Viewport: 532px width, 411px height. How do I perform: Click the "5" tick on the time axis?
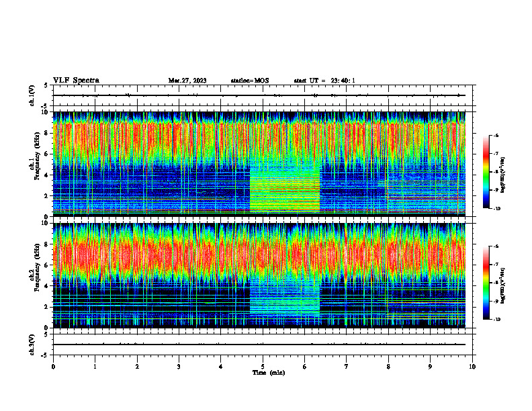point(263,367)
